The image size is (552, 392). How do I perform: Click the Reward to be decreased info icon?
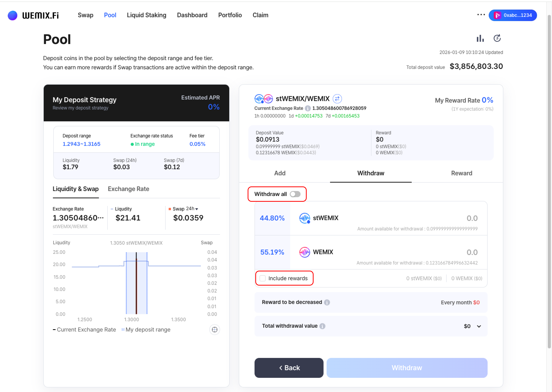click(x=327, y=302)
